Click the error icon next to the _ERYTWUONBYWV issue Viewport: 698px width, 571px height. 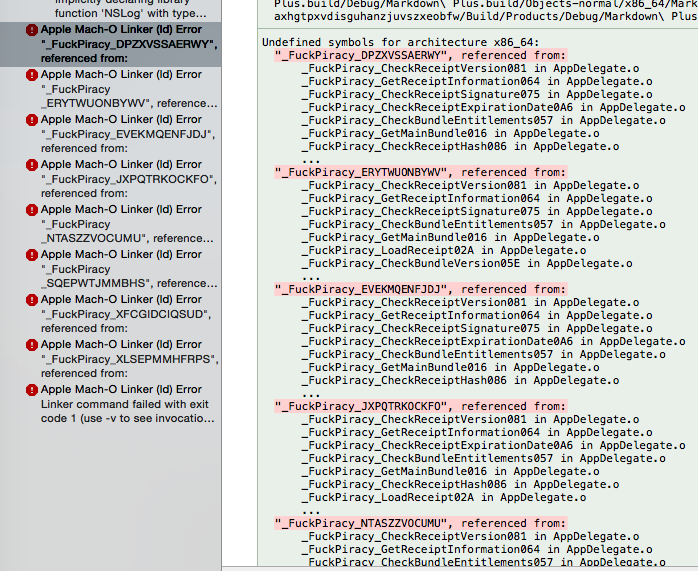[32, 75]
